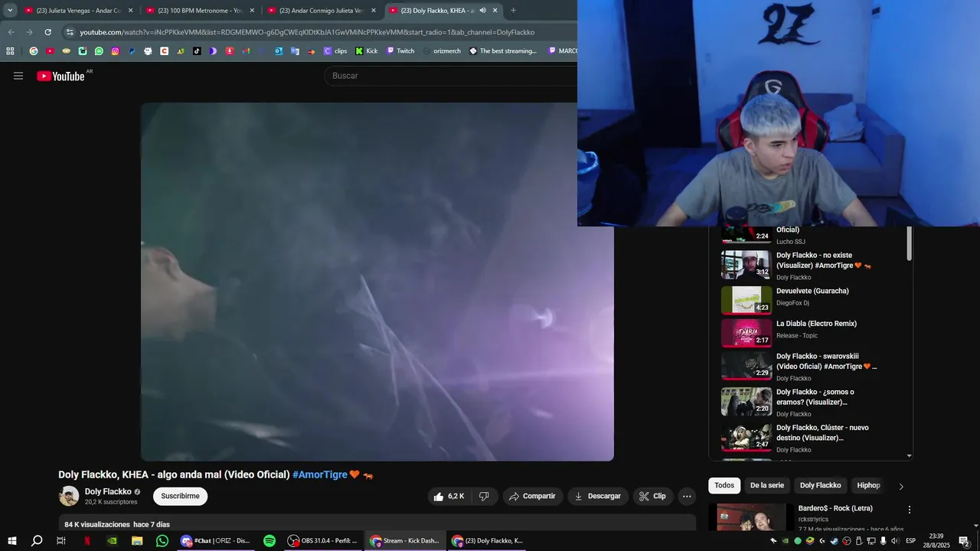This screenshot has height=551, width=980.
Task: Navigate back with the browser arrow
Action: 11,32
